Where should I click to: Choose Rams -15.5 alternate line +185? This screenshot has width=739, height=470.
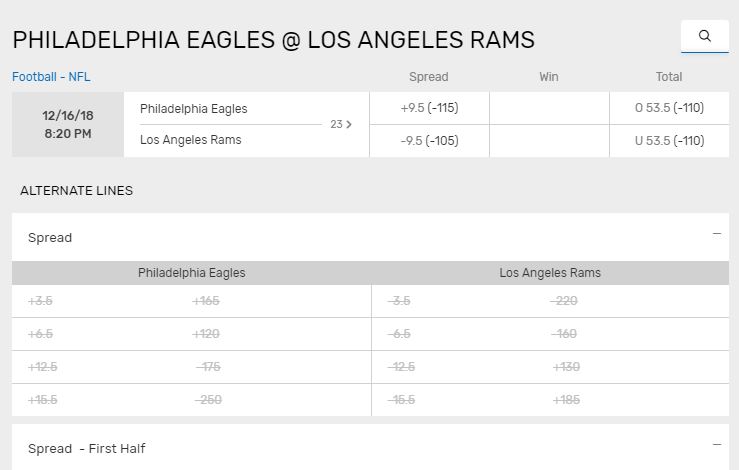(x=550, y=400)
